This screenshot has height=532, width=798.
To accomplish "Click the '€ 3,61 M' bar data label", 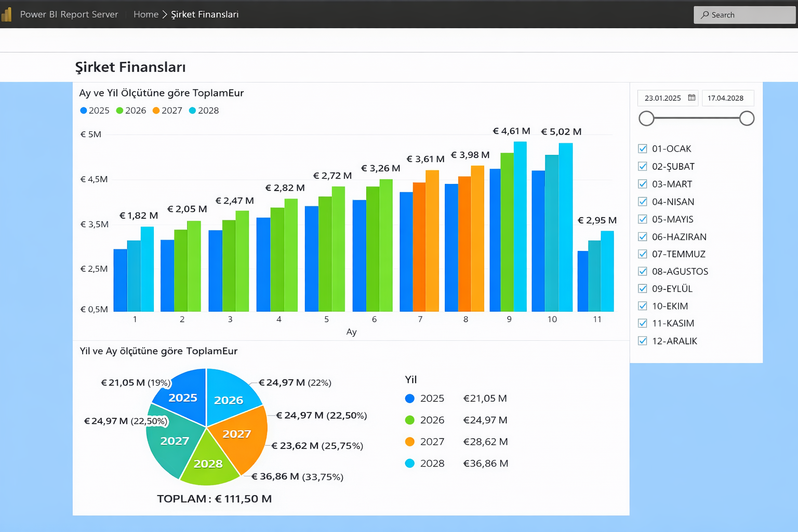I will click(425, 159).
